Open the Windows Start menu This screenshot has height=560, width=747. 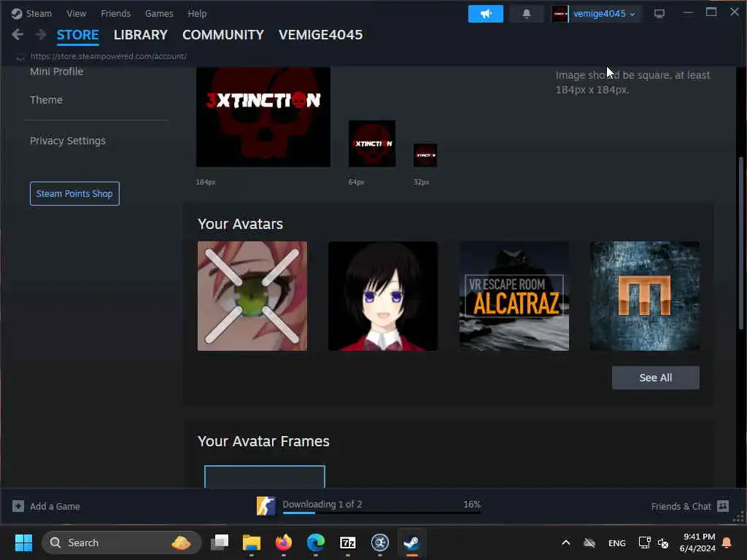click(23, 542)
